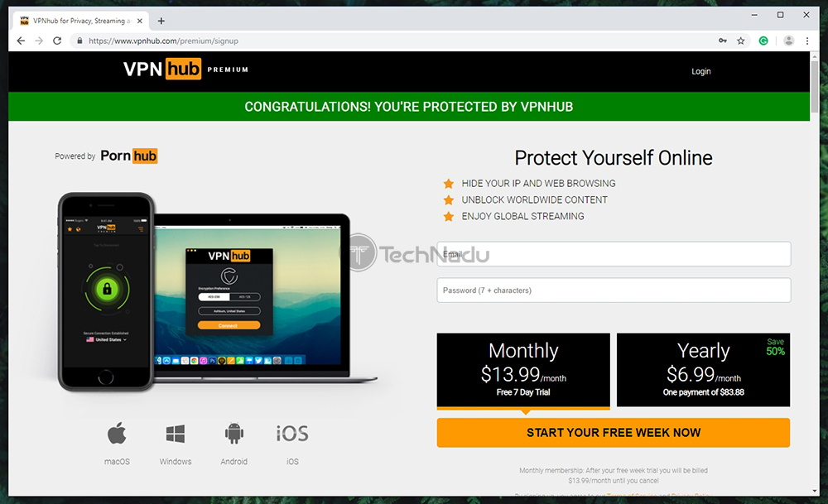Open the Chrome profile avatar
This screenshot has height=504, width=828.
[788, 41]
